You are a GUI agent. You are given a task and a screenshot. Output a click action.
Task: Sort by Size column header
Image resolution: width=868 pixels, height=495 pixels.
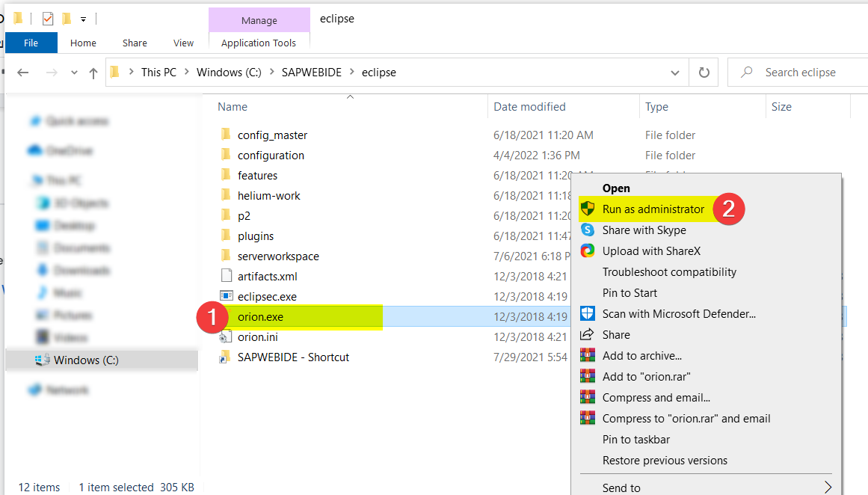pos(781,107)
